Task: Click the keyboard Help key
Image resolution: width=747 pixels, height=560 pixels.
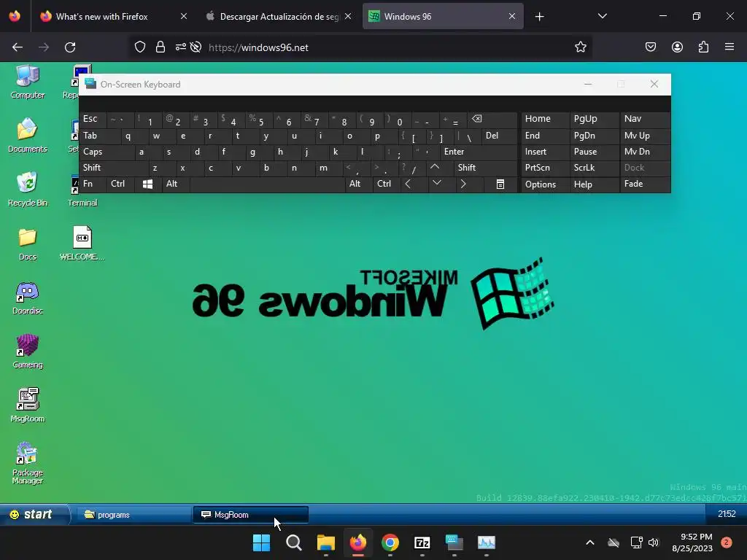Action: (594, 184)
